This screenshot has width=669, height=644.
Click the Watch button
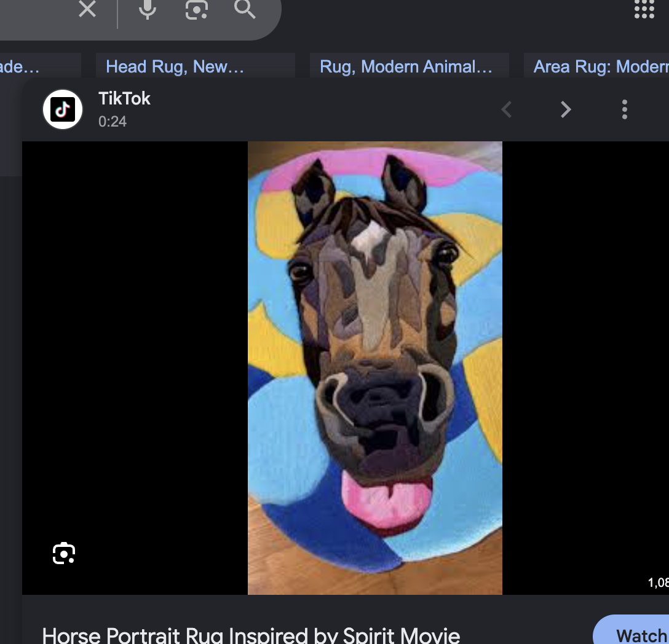(631, 630)
